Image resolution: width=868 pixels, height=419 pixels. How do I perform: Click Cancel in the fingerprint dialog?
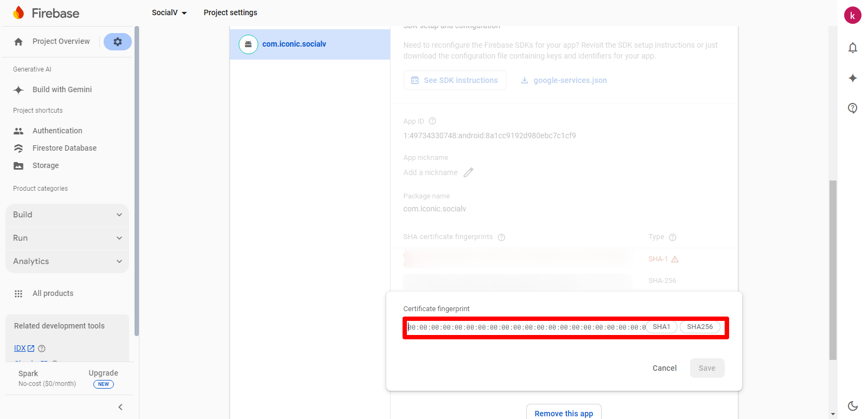[664, 368]
